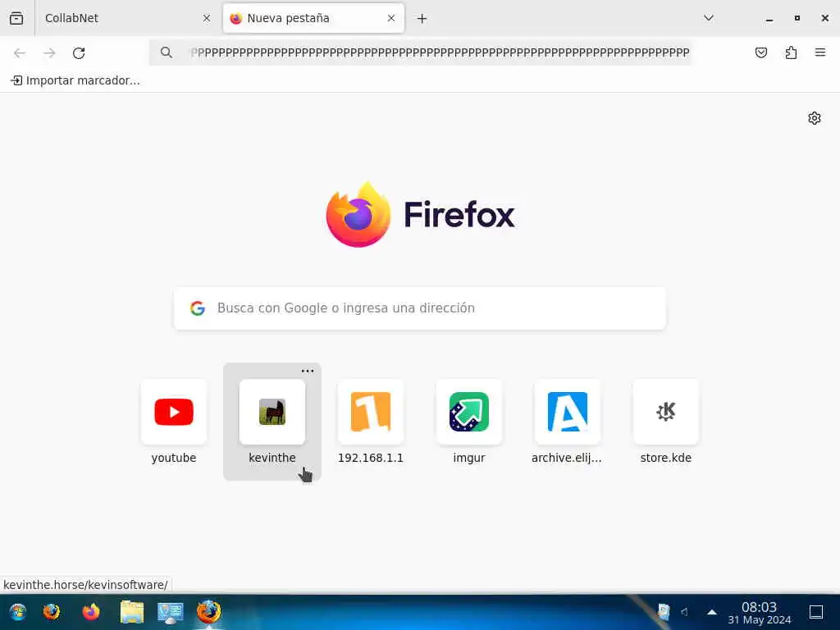The image size is (840, 630).
Task: Select the Nueva pestaña tab
Action: point(313,18)
